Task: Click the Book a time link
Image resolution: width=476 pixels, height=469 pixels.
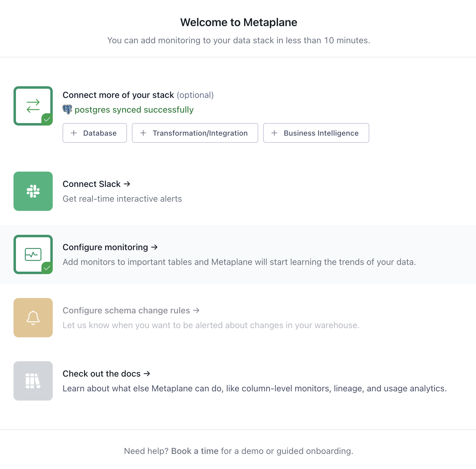Action: click(195, 451)
